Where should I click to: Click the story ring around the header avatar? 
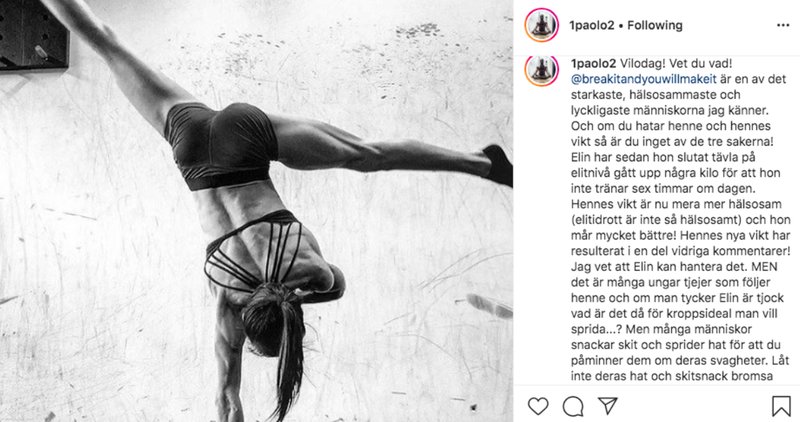click(541, 25)
